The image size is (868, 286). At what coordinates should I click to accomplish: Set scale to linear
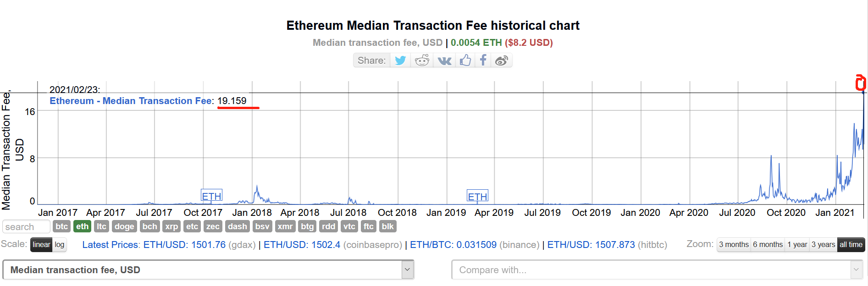pos(41,245)
